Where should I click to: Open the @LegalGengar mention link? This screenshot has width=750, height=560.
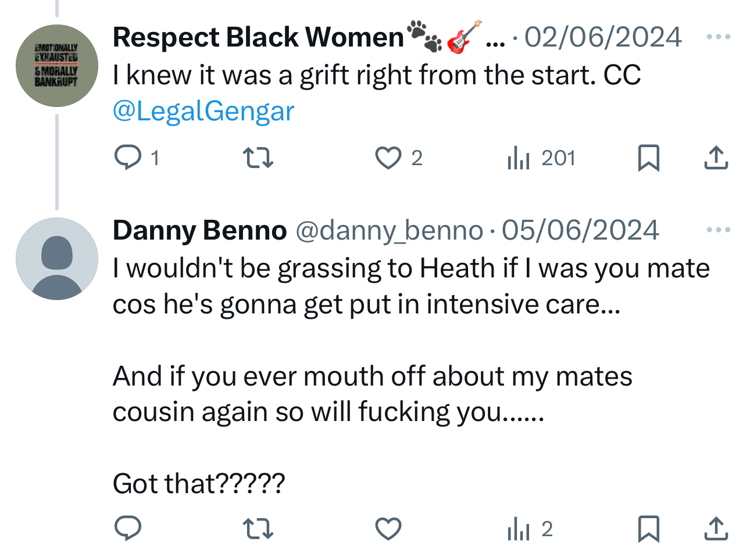[x=203, y=110]
